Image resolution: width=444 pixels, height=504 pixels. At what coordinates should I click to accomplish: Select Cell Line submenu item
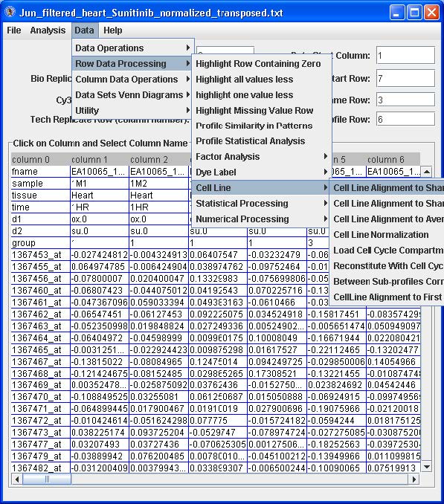click(261, 188)
